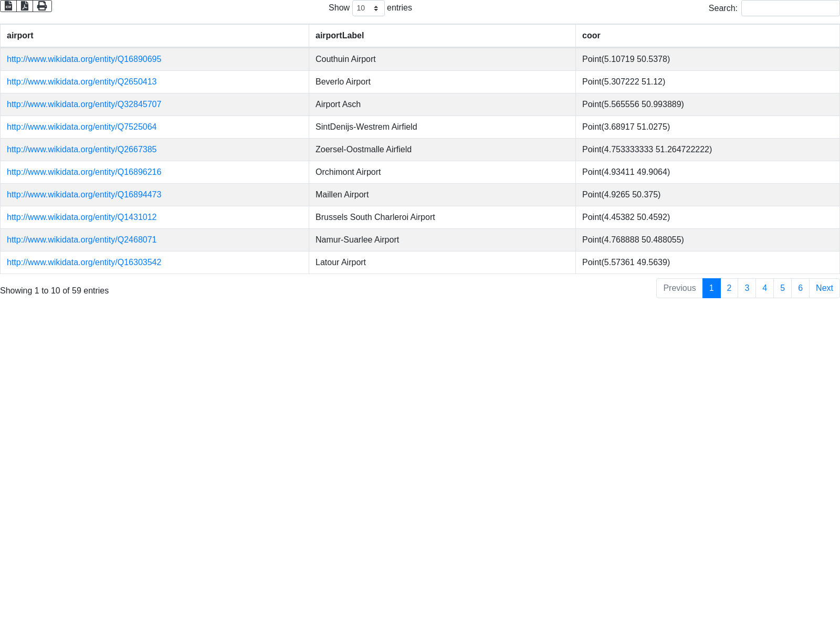
Task: Open the Q16303542 Latour Airport link
Action: point(84,262)
